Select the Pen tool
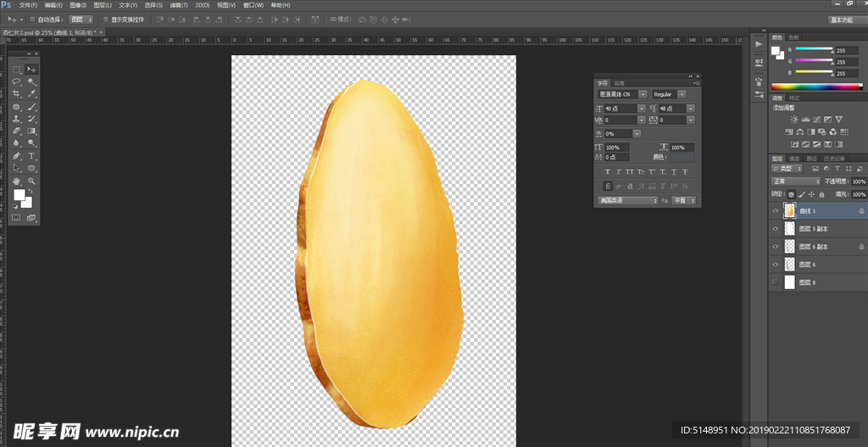Viewport: 868px width, 447px height. click(17, 156)
